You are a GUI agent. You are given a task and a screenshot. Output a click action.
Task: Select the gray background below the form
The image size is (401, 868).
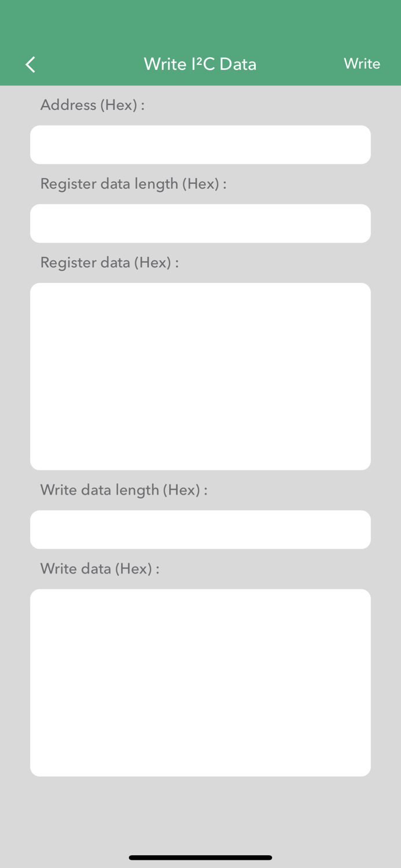pyautogui.click(x=200, y=810)
